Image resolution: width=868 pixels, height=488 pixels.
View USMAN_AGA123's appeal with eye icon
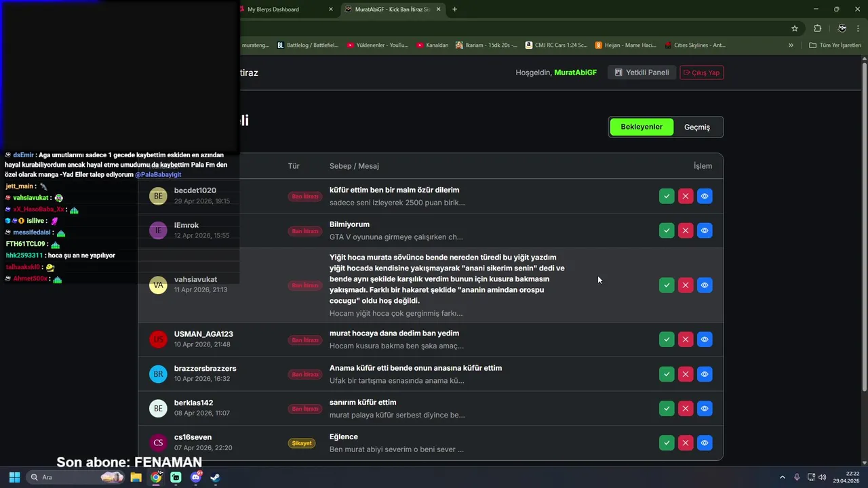(x=705, y=340)
